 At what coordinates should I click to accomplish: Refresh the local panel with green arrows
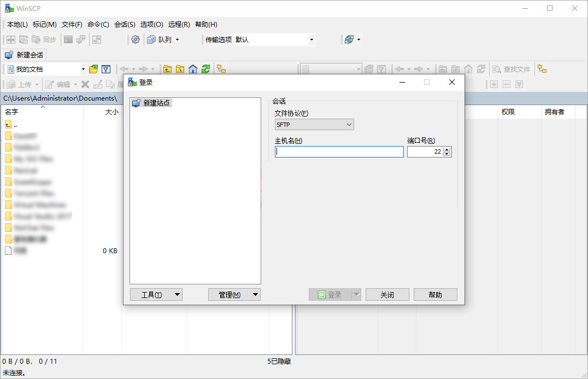tap(205, 69)
